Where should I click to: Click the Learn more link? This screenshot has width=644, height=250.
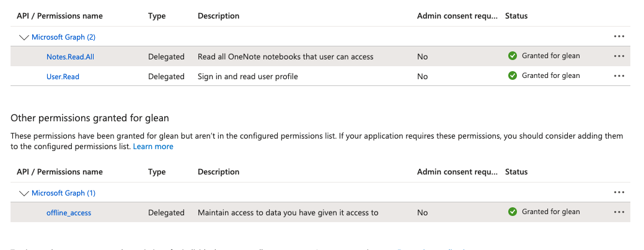153,147
